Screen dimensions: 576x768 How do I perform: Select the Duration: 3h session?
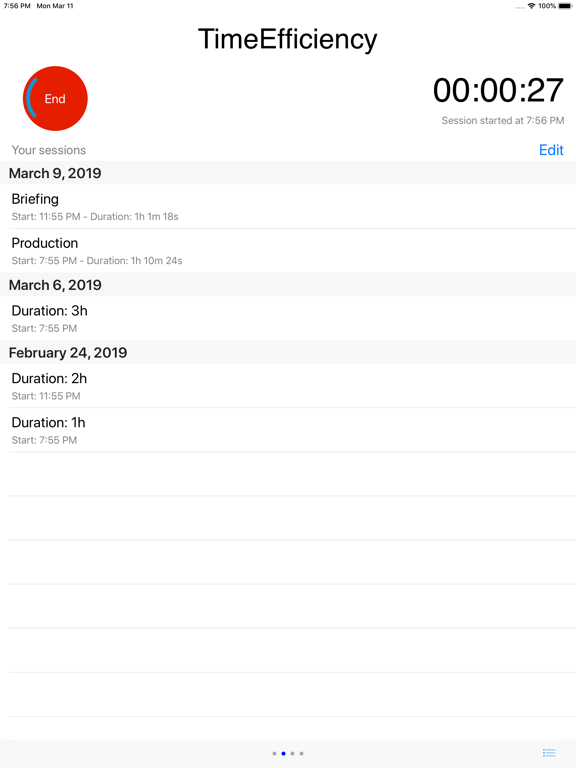pos(288,318)
